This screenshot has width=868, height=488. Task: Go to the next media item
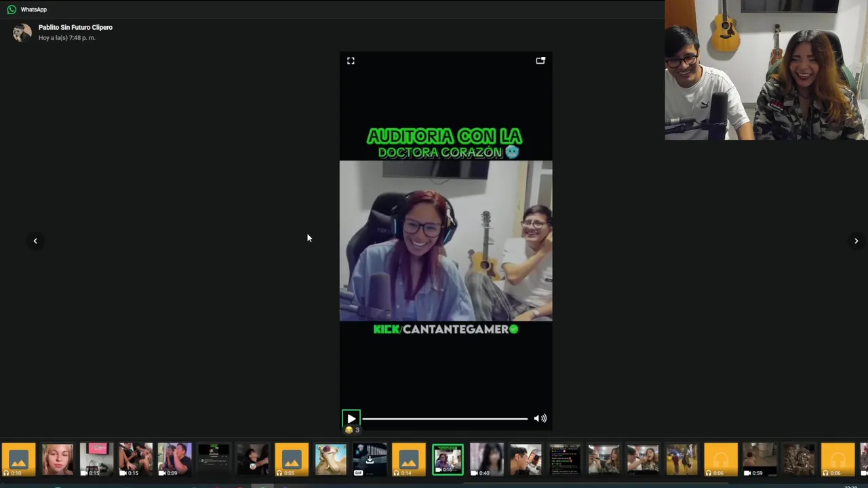pyautogui.click(x=856, y=241)
